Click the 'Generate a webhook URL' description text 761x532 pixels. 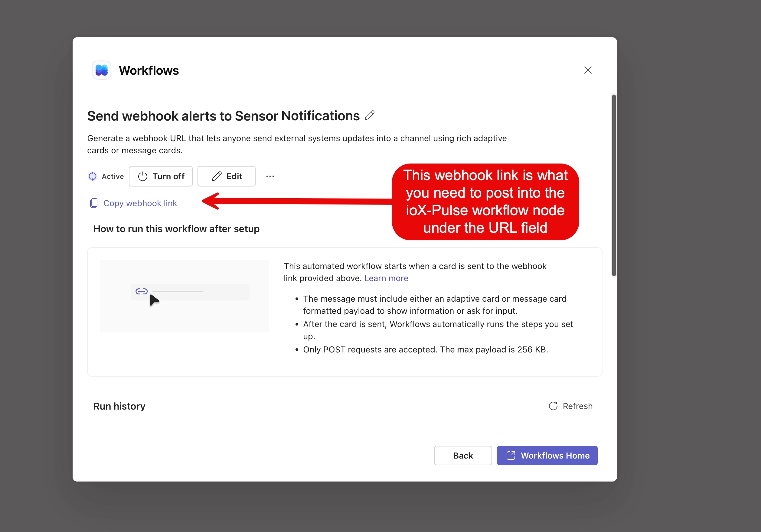(297, 144)
